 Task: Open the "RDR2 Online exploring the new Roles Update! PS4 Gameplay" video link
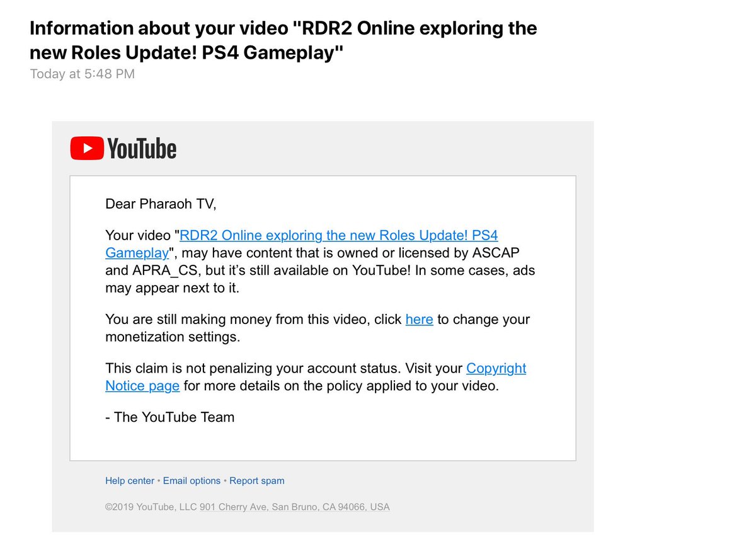(302, 244)
